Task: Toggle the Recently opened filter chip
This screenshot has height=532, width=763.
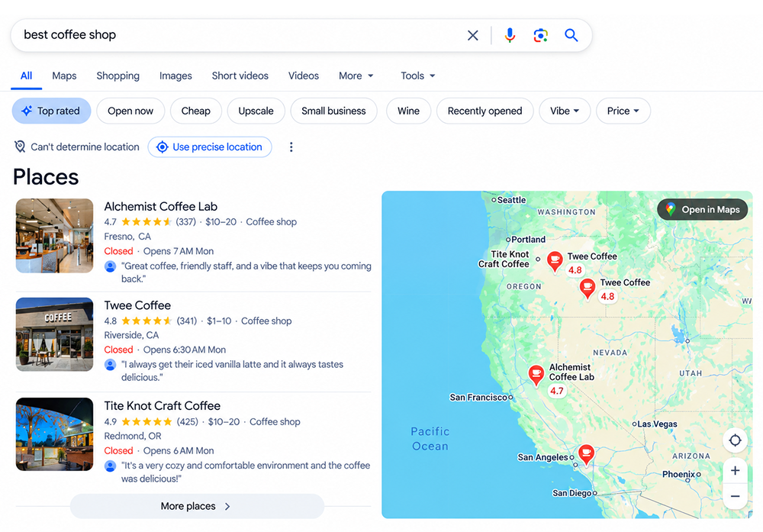Action: [x=485, y=111]
